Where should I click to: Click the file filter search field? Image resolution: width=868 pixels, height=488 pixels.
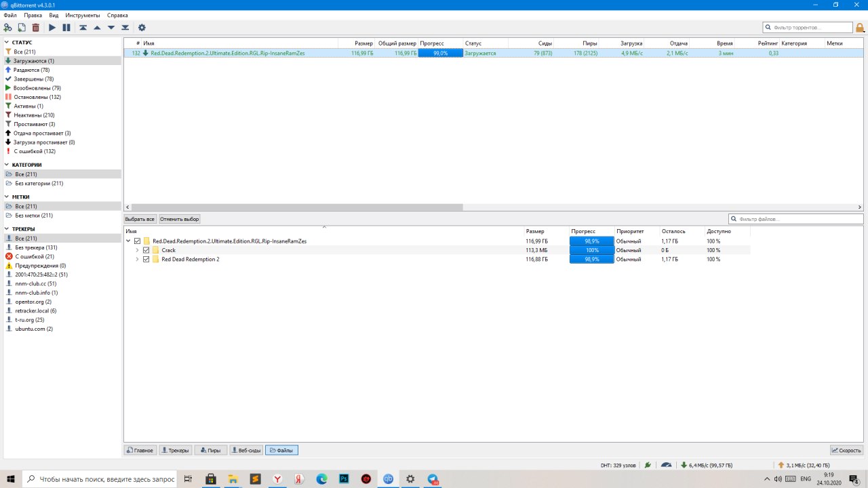coord(796,219)
